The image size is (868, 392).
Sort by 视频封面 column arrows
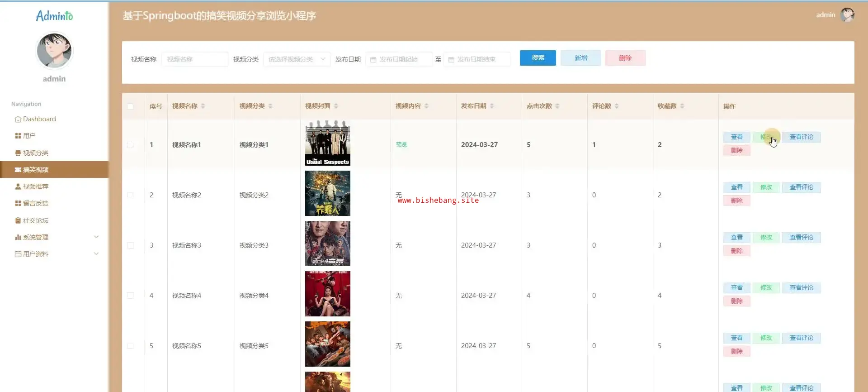(x=336, y=106)
